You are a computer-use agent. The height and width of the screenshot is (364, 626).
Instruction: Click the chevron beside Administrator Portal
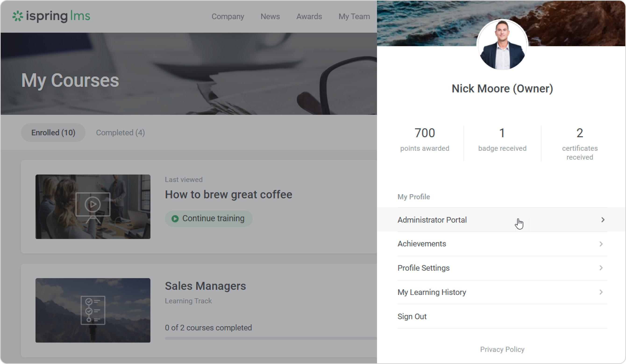tap(603, 220)
